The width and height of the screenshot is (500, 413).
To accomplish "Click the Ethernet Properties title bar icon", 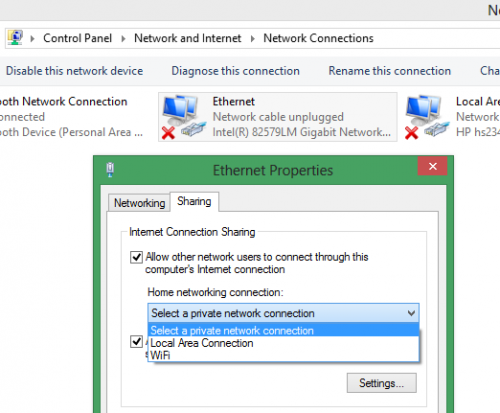I will tap(110, 169).
